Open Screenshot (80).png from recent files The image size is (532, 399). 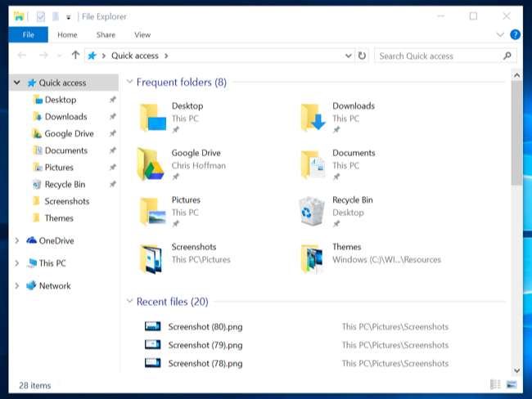[x=205, y=326]
